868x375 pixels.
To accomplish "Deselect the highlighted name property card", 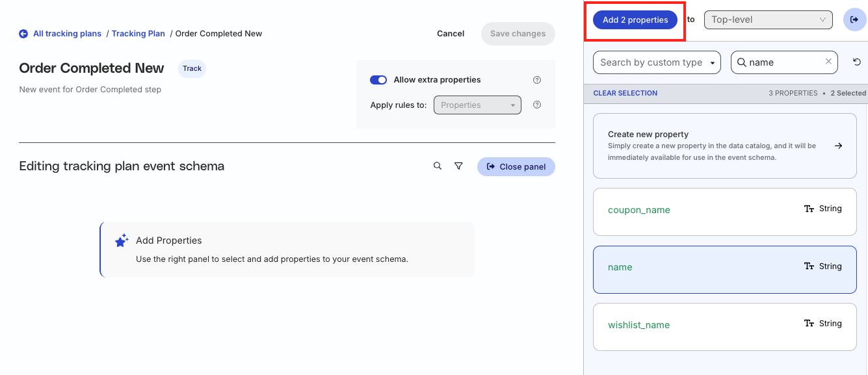I will tap(724, 267).
